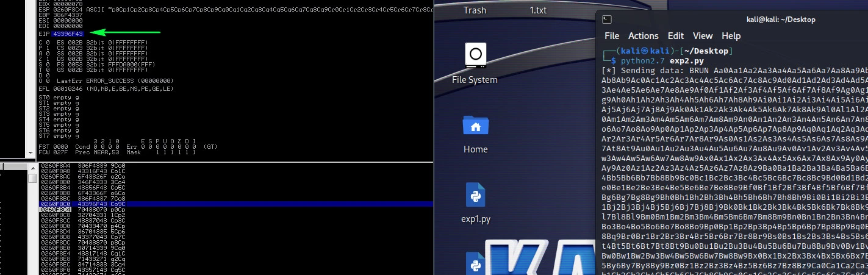Select the FST 0000 status line
Screen dimensions: 868x275
(x=128, y=147)
